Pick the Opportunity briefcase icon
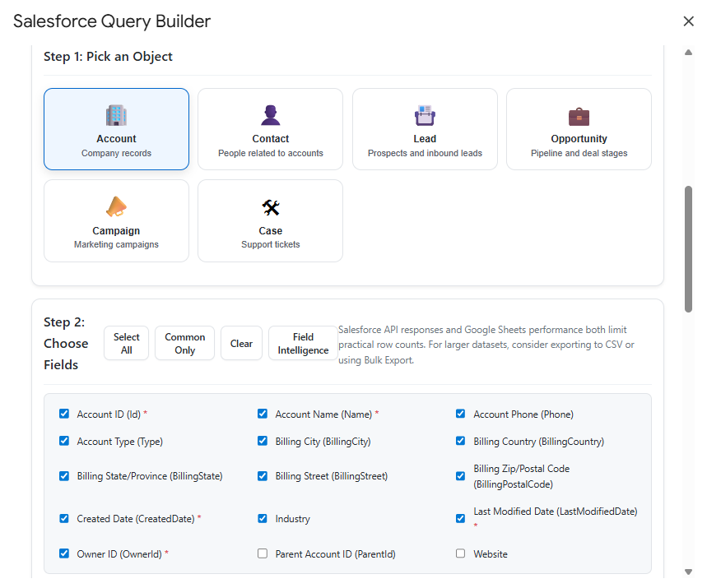This screenshot has width=707, height=588. click(x=579, y=115)
